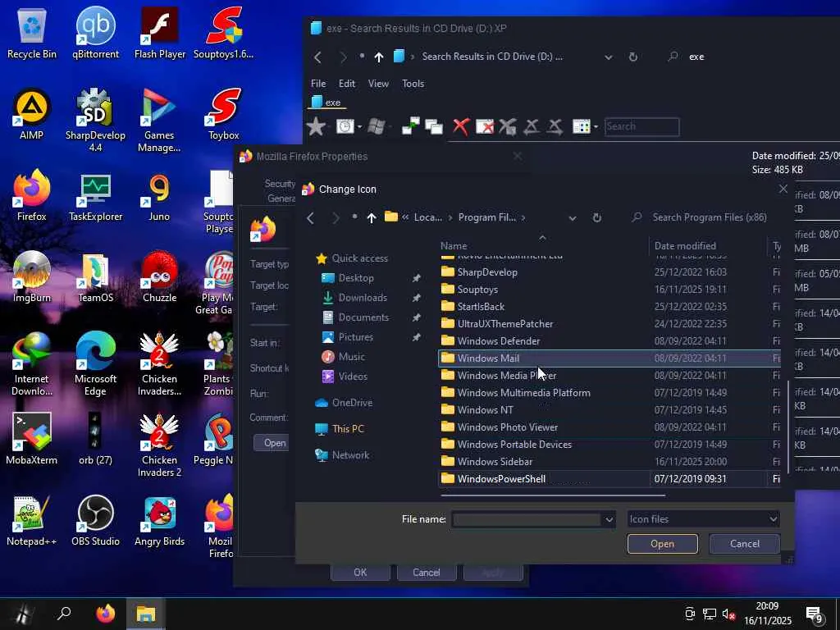
Task: Select the AIMP desktop icon
Action: (32, 113)
